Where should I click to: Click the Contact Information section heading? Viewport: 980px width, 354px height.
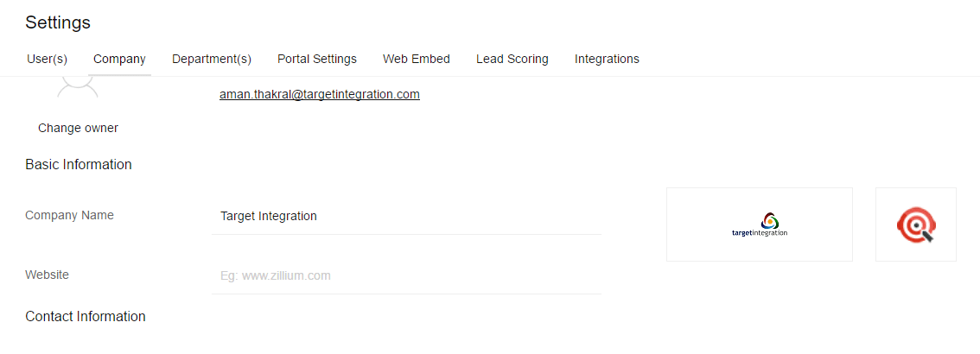(85, 316)
